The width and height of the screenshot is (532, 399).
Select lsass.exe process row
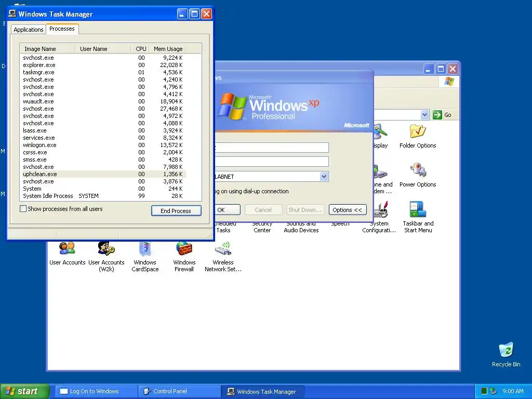tap(103, 130)
